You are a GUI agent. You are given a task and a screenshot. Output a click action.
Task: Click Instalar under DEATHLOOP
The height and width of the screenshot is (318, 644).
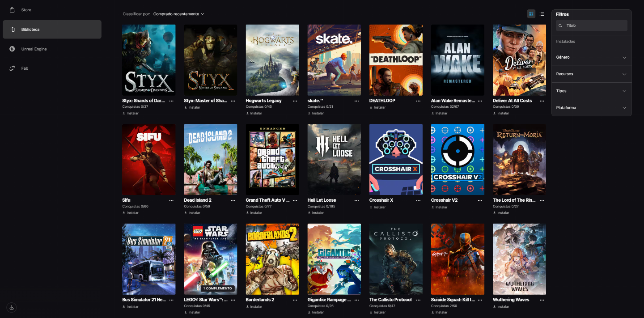pos(377,107)
